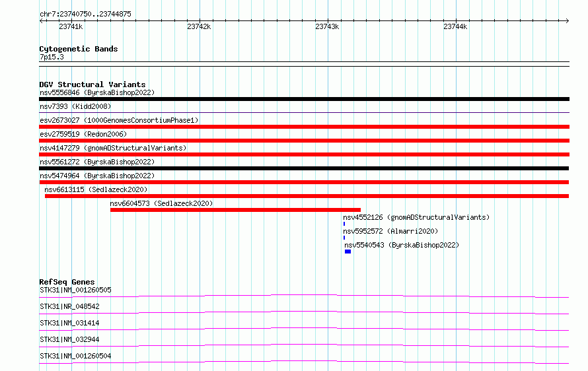Open transcript STK31|NM_032944 label
Image resolution: width=588 pixels, height=371 pixels.
(x=69, y=339)
